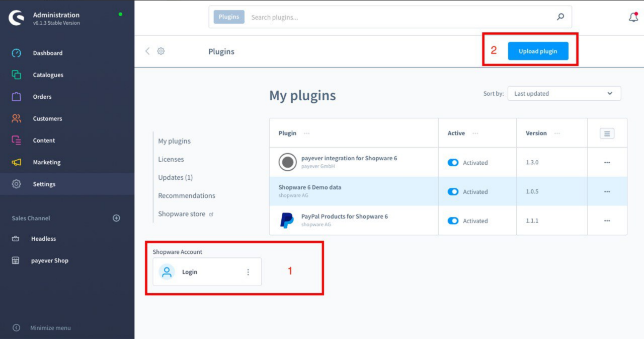Open the Shopware store link
644x339 pixels.
pos(182,214)
